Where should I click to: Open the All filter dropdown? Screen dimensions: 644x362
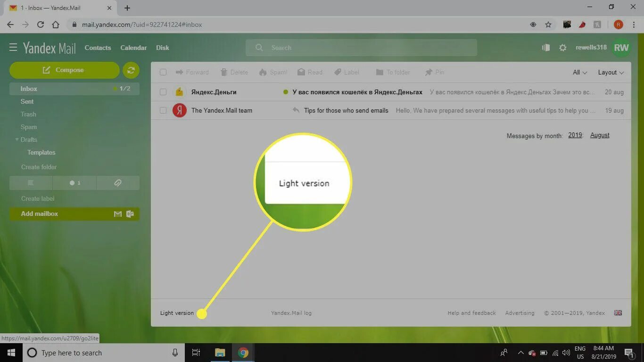[x=580, y=72]
